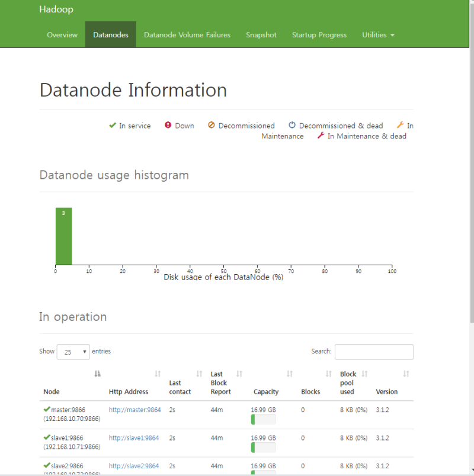Click the (192.168.10.70:9866) address text

[72, 419]
